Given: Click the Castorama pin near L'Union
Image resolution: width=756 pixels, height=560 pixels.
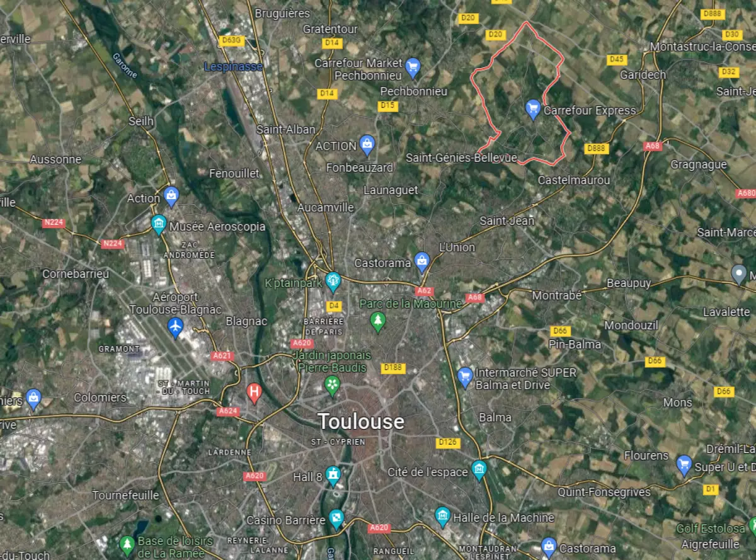Looking at the screenshot, I should 421,261.
